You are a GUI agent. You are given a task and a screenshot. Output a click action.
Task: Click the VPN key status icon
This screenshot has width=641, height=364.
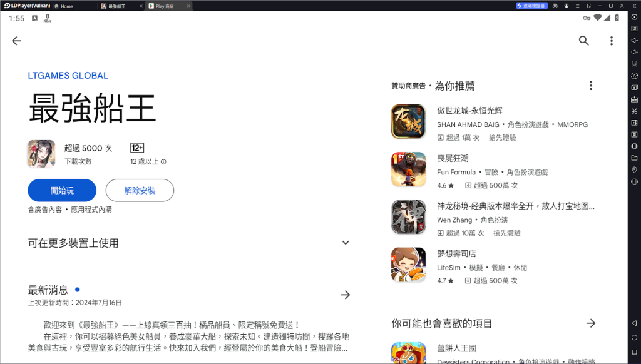586,18
